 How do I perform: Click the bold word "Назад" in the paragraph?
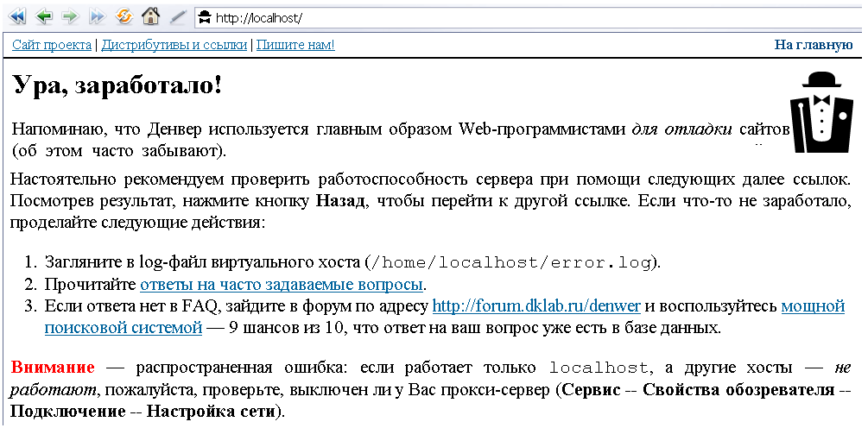click(x=340, y=201)
